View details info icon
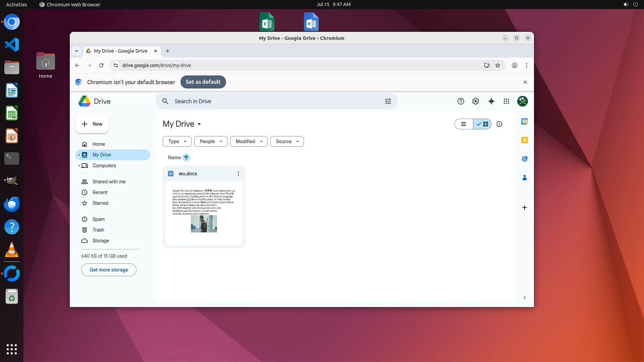 499,124
